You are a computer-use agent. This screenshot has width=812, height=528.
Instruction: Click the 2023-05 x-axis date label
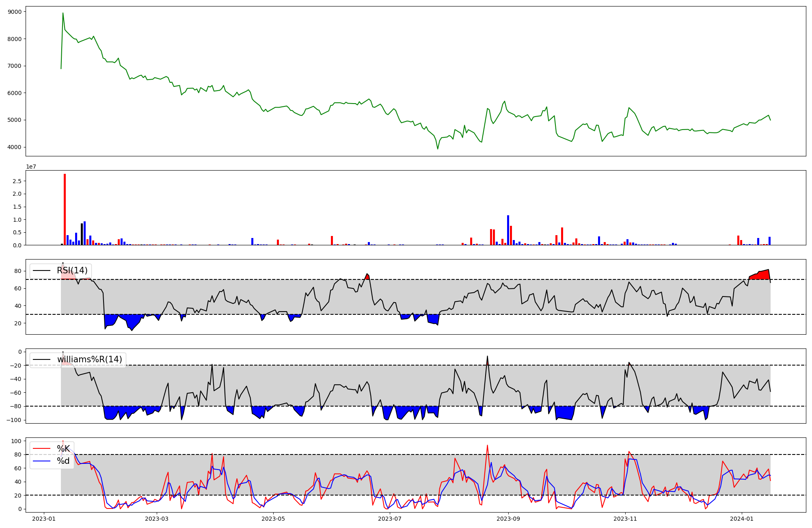point(273,519)
